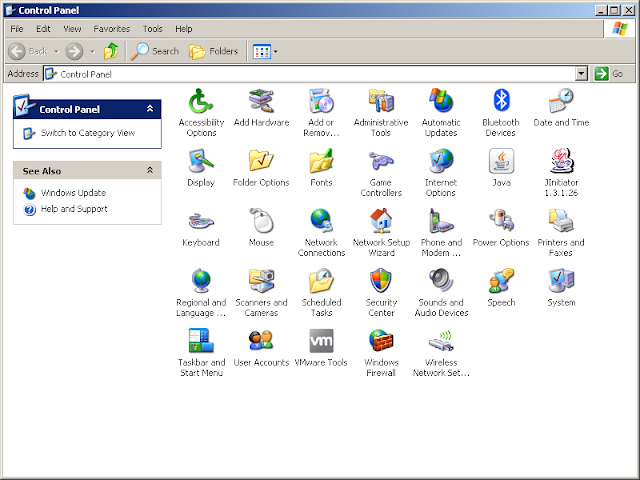Open Administrative Tools

coord(381,112)
